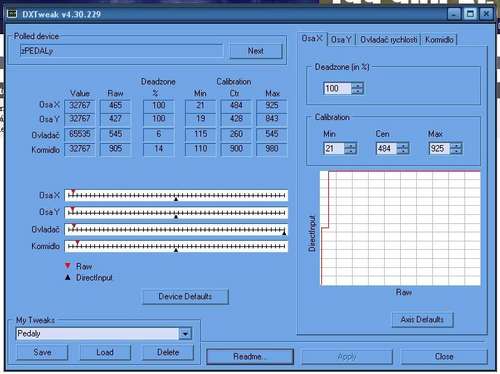Click the Kormidlo Raw cell 905

pos(115,149)
